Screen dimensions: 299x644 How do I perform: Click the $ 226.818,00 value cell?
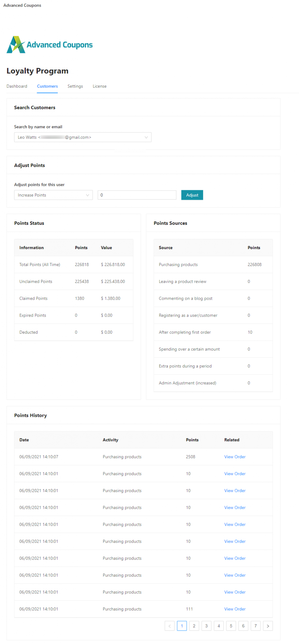[x=113, y=264]
